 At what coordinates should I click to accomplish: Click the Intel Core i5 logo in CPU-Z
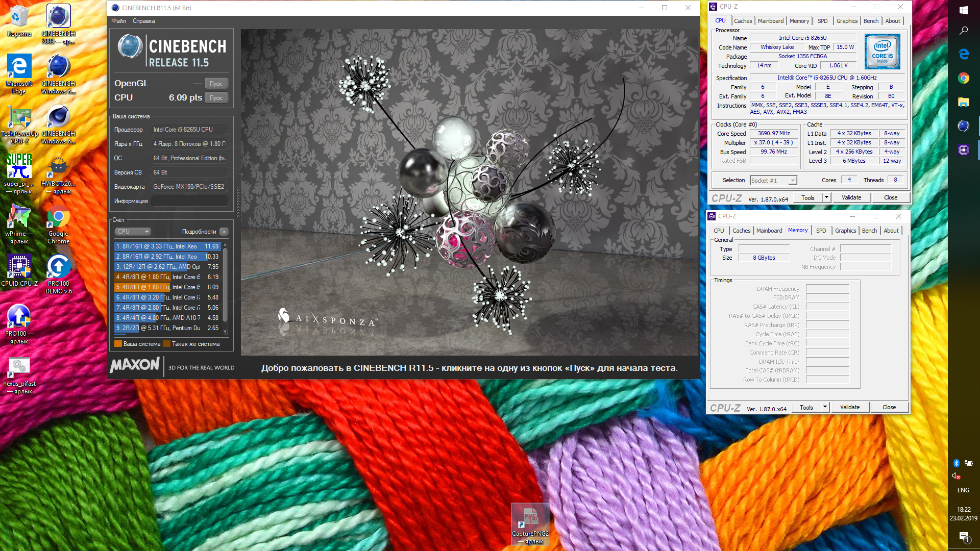883,52
